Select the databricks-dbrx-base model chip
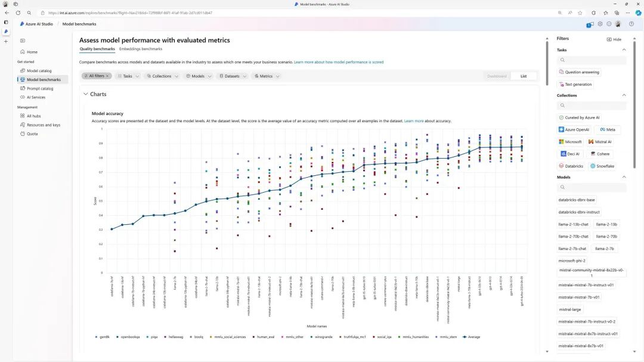Screen dimensions: 644x362 [576, 200]
